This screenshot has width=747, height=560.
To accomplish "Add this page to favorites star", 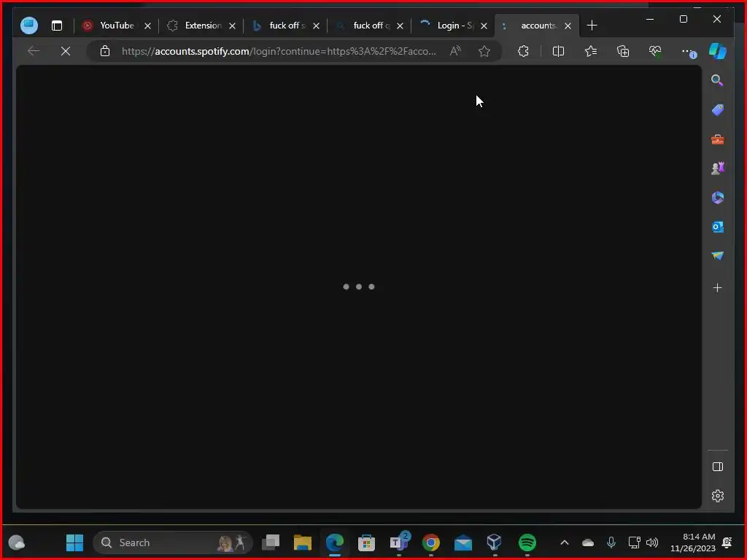I will [484, 51].
